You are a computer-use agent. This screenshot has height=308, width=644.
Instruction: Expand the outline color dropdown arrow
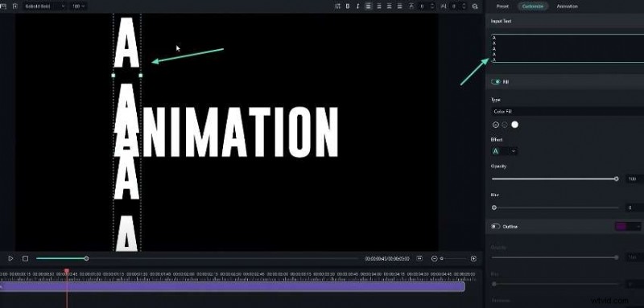(638, 227)
